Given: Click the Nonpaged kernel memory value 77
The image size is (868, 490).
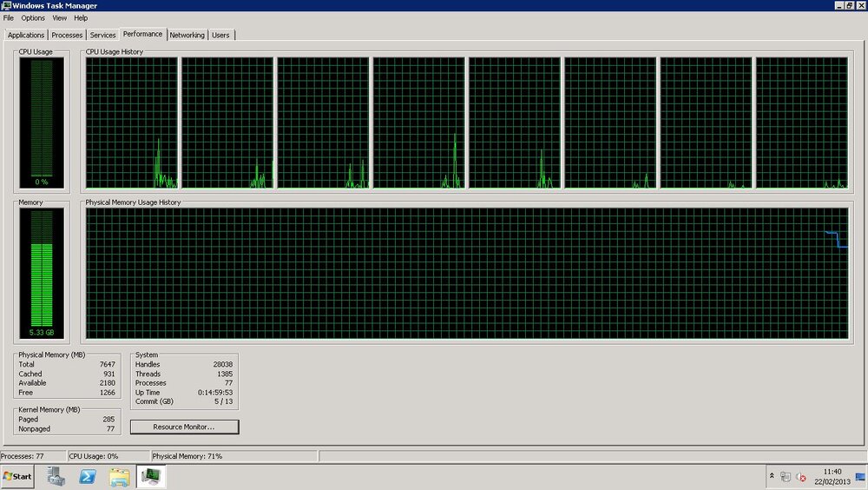Looking at the screenshot, I should pyautogui.click(x=111, y=428).
